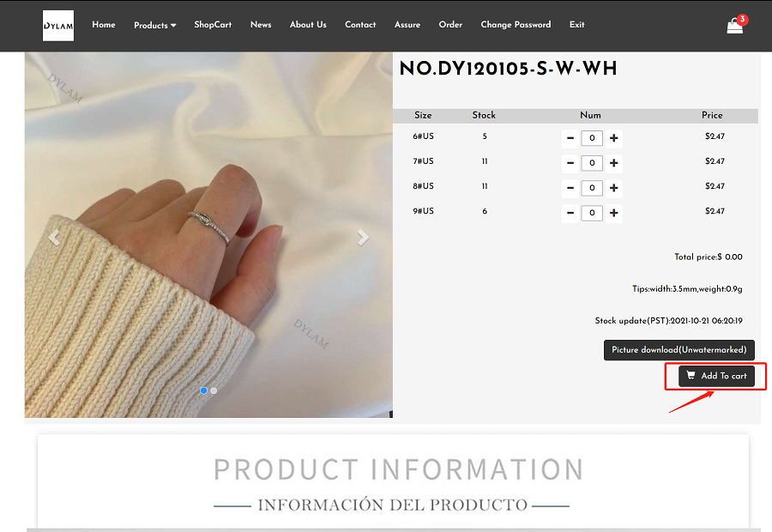Select the first carousel dot indicator

(204, 390)
